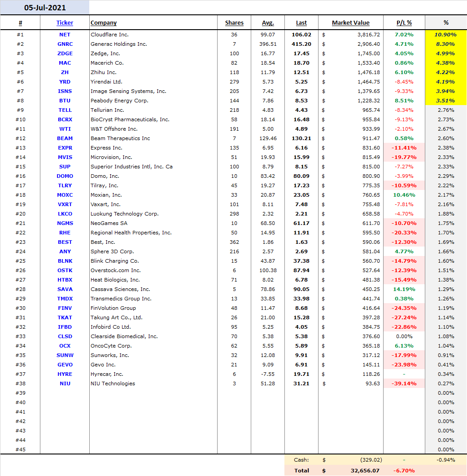Select the 10.90% highlighted allocation cell
Image resolution: width=467 pixels, height=476 pixels.
point(445,35)
